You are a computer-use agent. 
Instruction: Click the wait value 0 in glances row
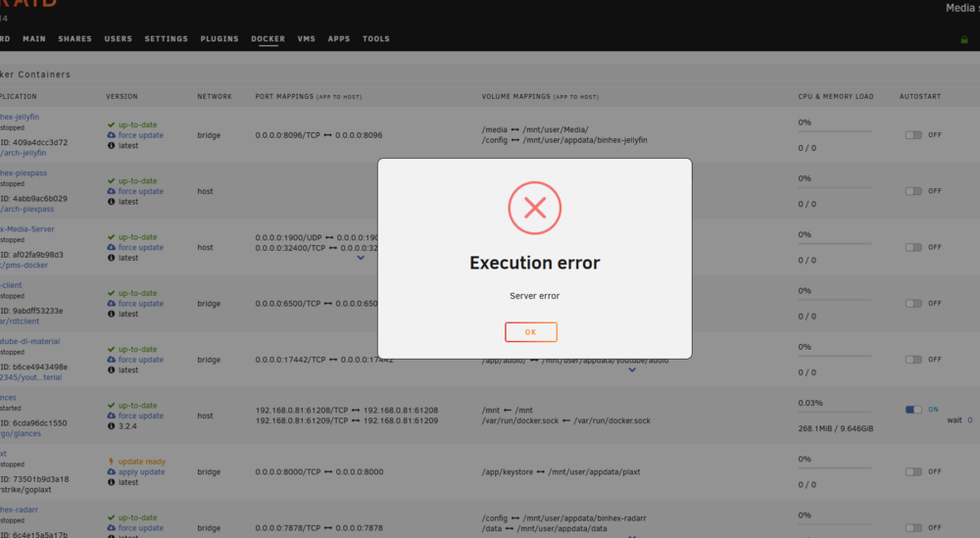970,419
